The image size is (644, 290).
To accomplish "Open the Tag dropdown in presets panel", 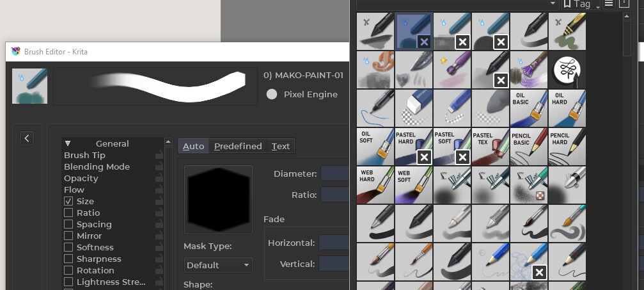I will click(x=581, y=4).
